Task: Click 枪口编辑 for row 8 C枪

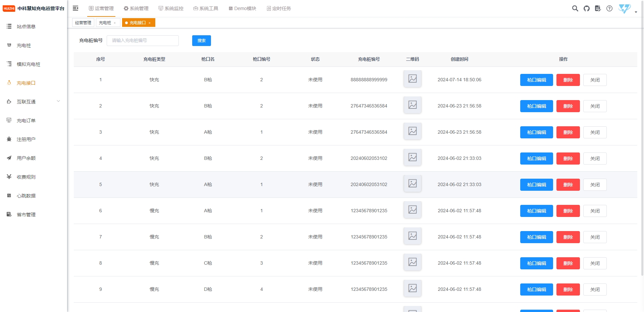Action: tap(537, 263)
